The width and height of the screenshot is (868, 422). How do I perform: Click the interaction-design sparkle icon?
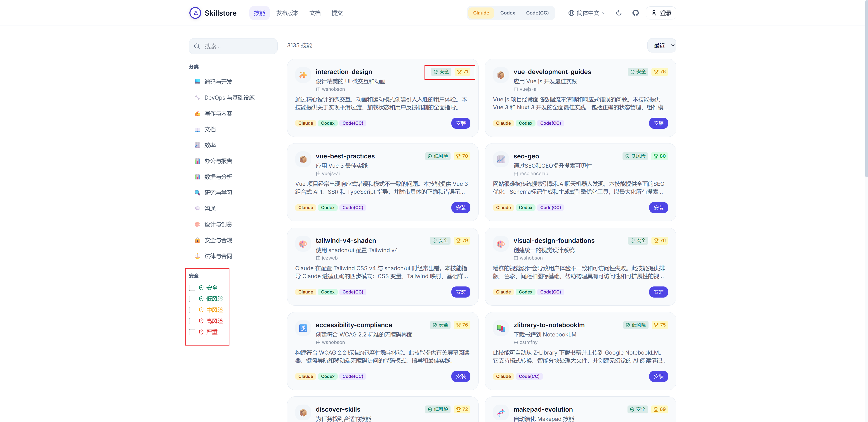[303, 75]
